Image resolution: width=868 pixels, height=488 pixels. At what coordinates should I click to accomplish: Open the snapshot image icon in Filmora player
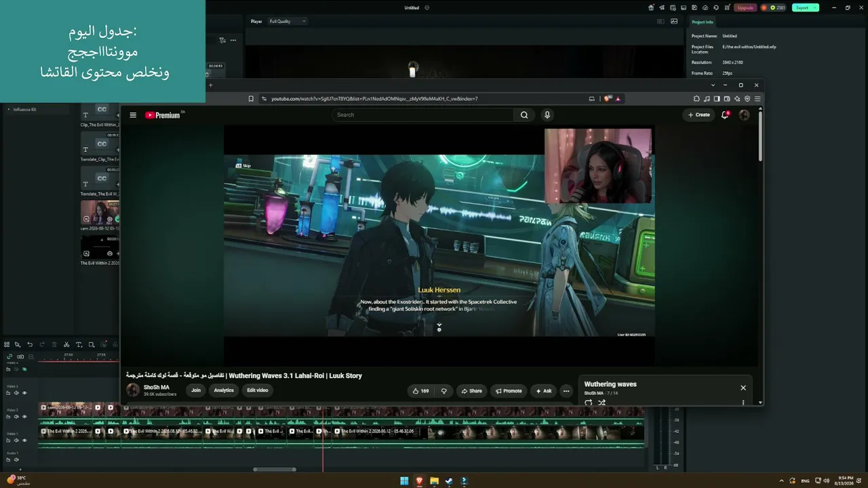[674, 21]
